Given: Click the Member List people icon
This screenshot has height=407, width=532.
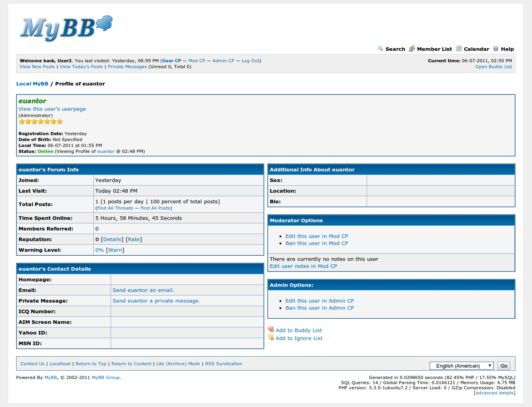Looking at the screenshot, I should pyautogui.click(x=412, y=48).
